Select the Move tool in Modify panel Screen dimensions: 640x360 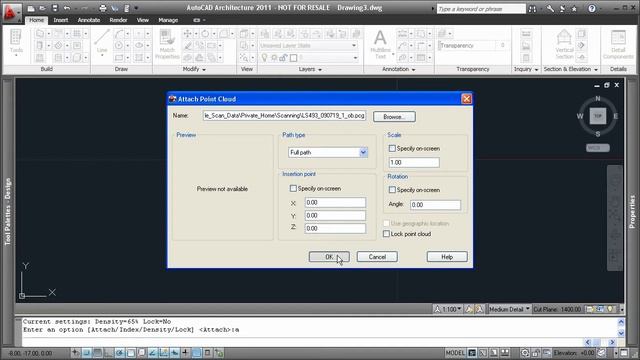pos(187,34)
